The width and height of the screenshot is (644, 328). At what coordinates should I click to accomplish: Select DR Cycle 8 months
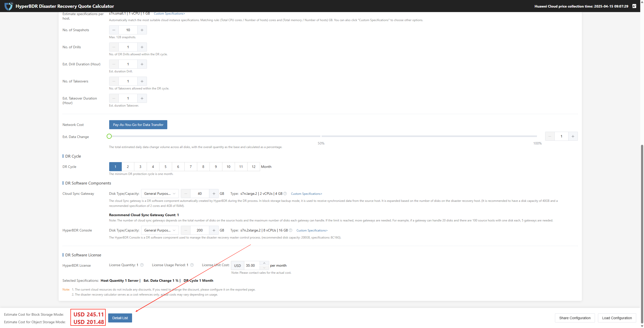203,167
